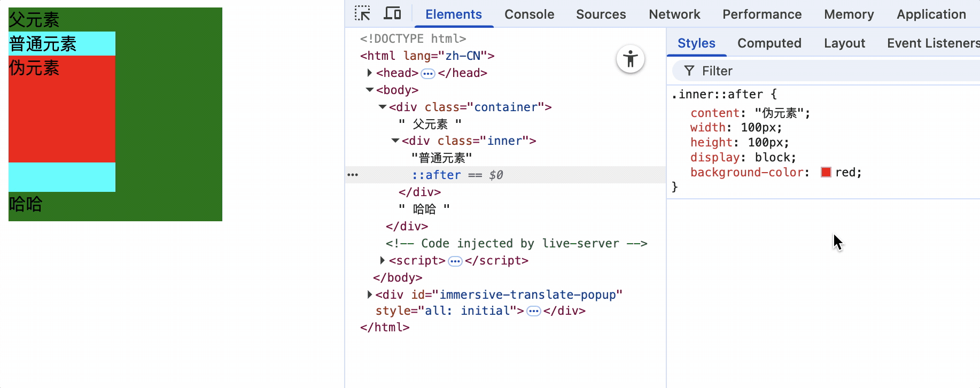Expand the head element node
The height and width of the screenshot is (388, 980).
point(369,73)
